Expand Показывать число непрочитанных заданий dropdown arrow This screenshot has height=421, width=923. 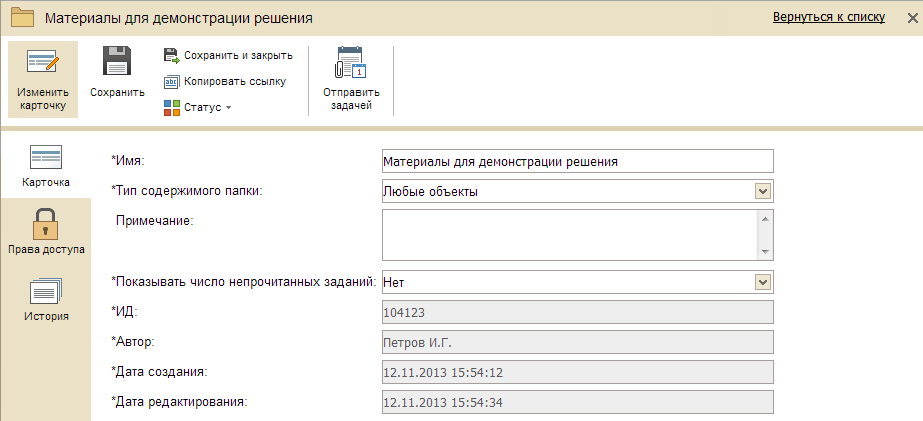pyautogui.click(x=763, y=283)
